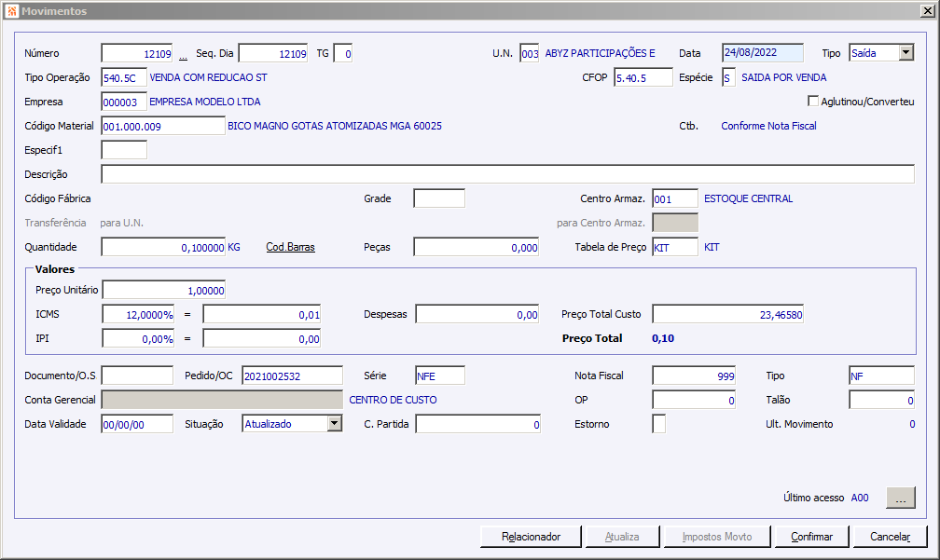940x560 pixels.
Task: Click the 'EMPRESA MODELO LTDA' text
Action: (205, 102)
